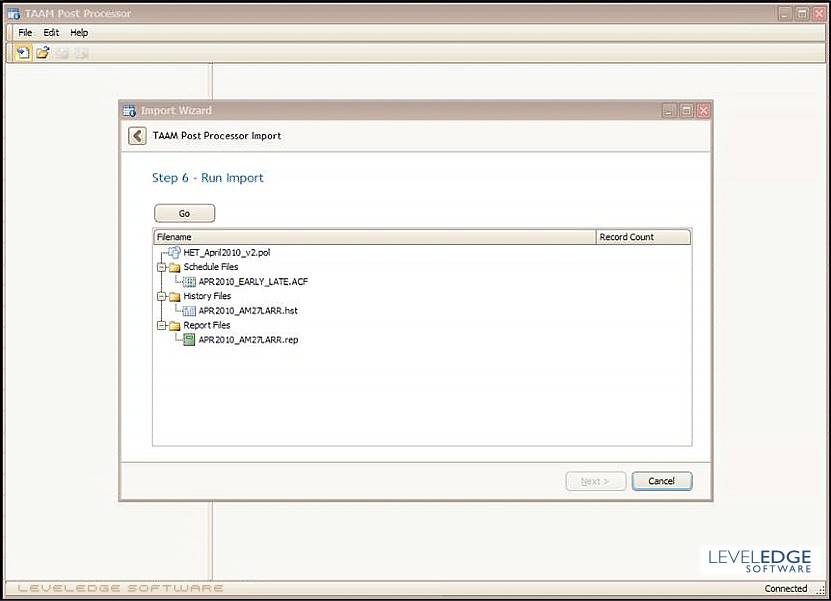
Task: Click the Filename column header
Action: tap(375, 237)
